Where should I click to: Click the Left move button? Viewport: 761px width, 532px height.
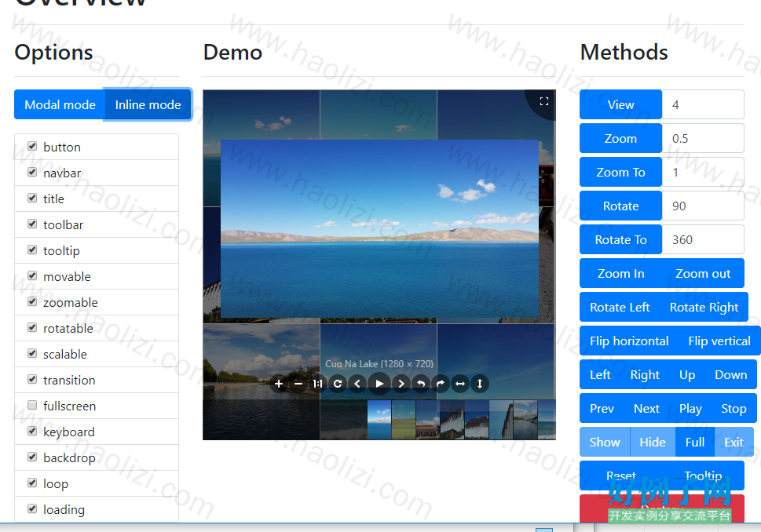[x=600, y=374]
